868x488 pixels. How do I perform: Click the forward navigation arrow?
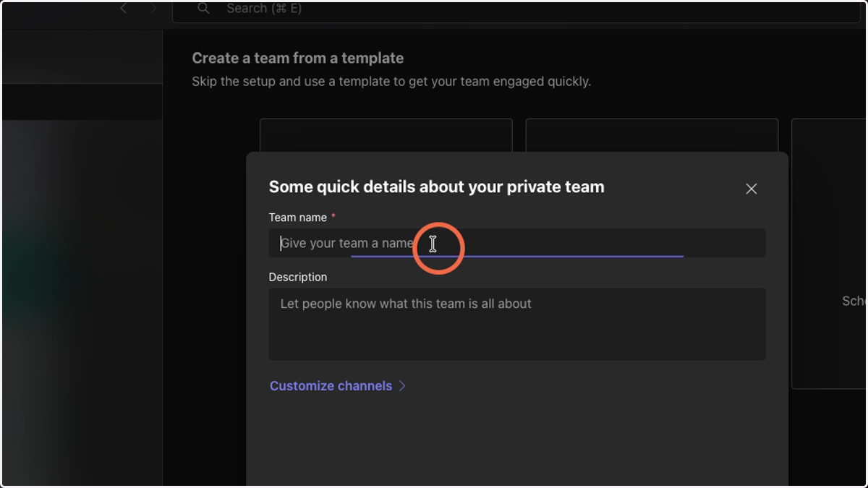coord(153,9)
